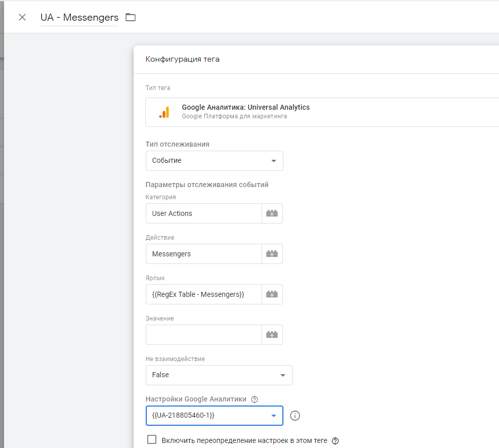Click info icon beside UA-218805460-1 variable
This screenshot has width=499, height=448.
tap(295, 416)
